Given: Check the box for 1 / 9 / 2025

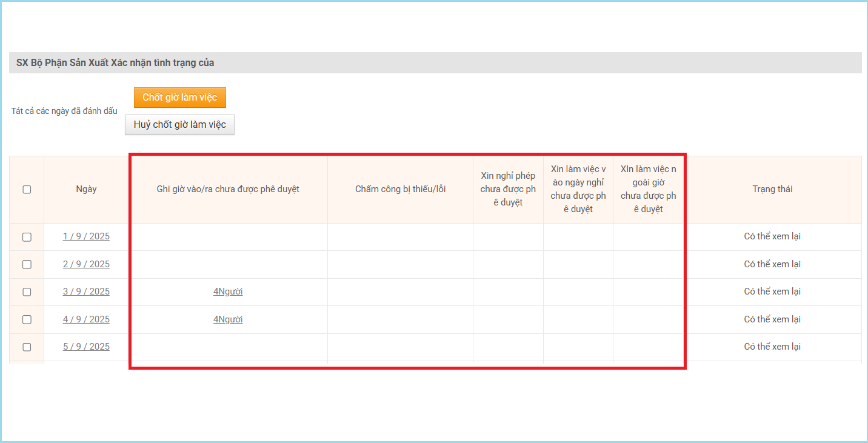Looking at the screenshot, I should (x=27, y=237).
